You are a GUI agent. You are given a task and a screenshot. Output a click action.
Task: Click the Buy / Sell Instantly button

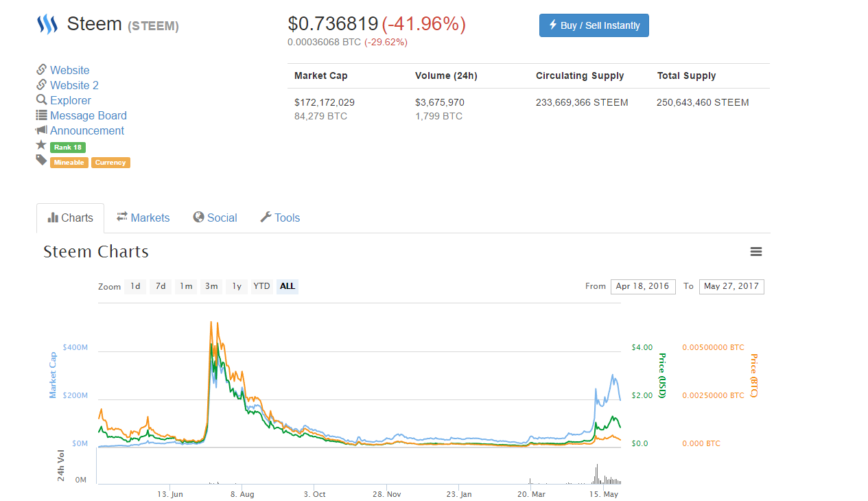tap(594, 25)
